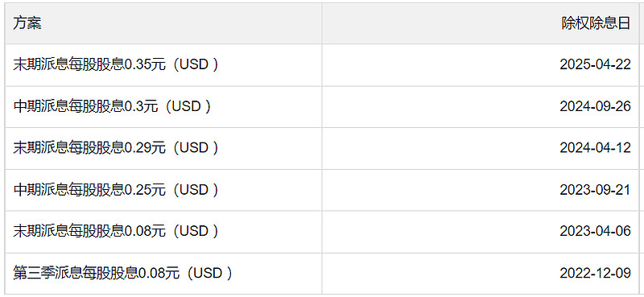644x297 pixels.
Task: Select the 2024-04-12 date cell
Action: click(481, 148)
